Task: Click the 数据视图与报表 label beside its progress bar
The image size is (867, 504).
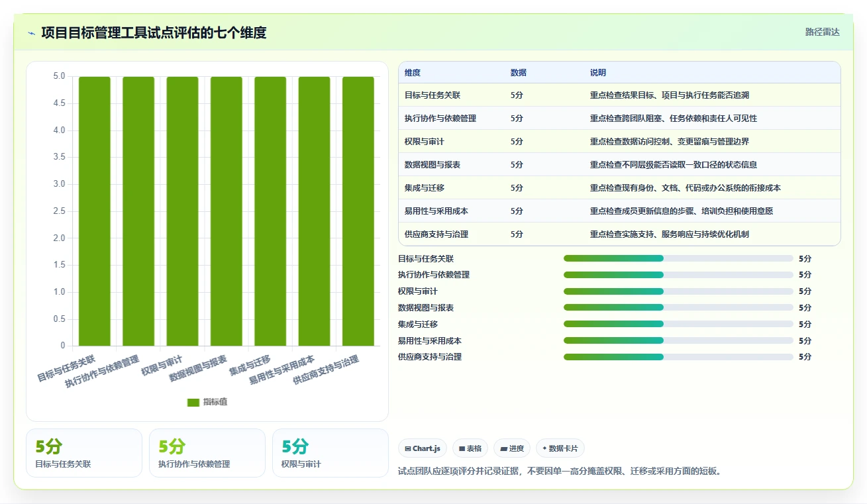Action: 426,308
